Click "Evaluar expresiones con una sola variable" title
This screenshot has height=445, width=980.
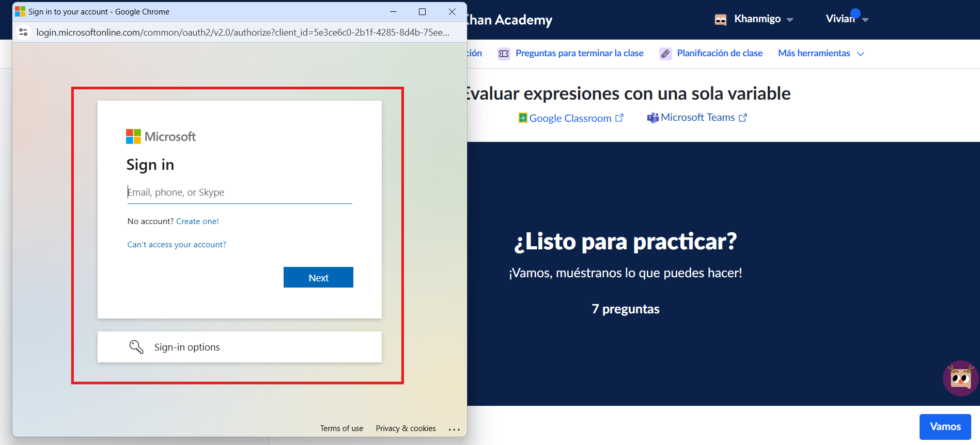[629, 93]
